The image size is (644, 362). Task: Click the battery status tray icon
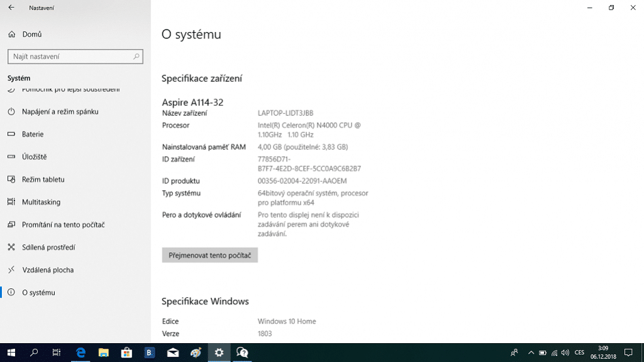coord(543,353)
